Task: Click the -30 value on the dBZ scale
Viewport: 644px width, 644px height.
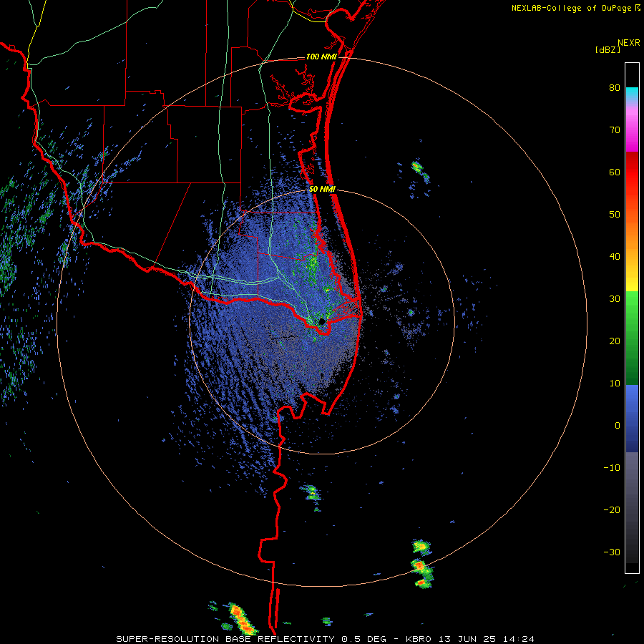Action: (x=612, y=552)
